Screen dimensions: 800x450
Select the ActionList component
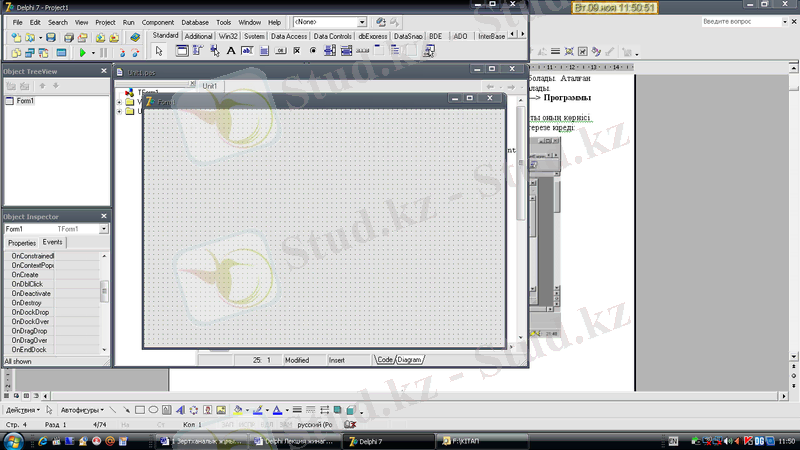coord(429,51)
